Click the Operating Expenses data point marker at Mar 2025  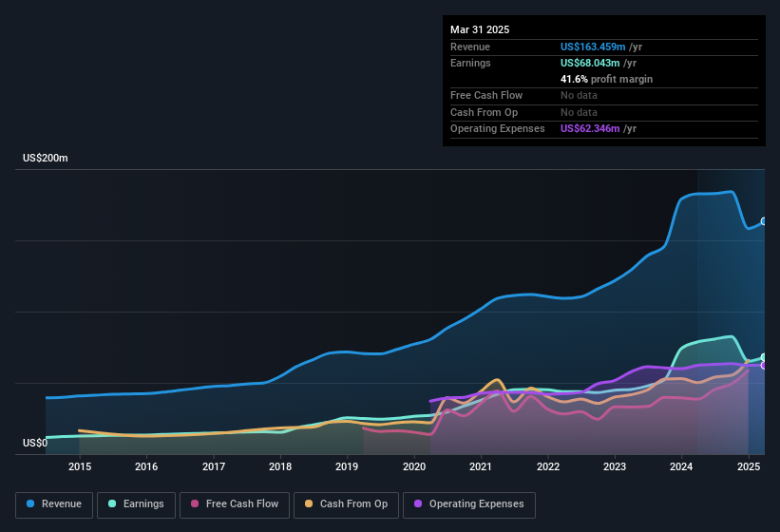764,366
